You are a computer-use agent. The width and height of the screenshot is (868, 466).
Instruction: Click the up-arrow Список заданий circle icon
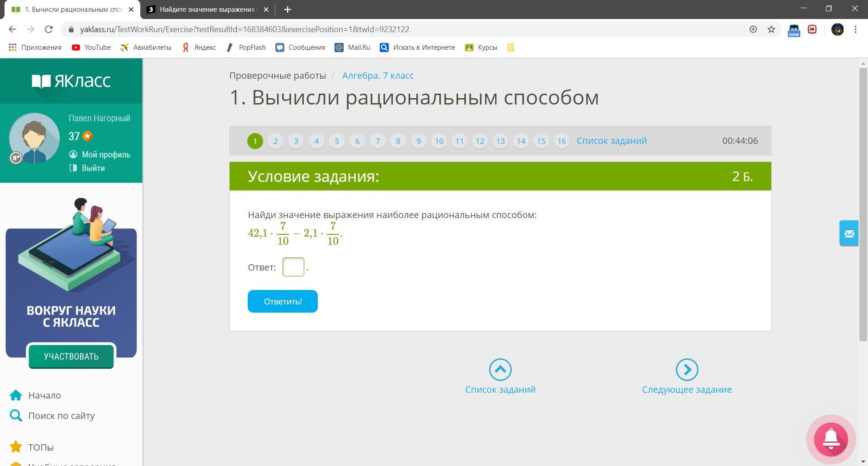coord(500,370)
